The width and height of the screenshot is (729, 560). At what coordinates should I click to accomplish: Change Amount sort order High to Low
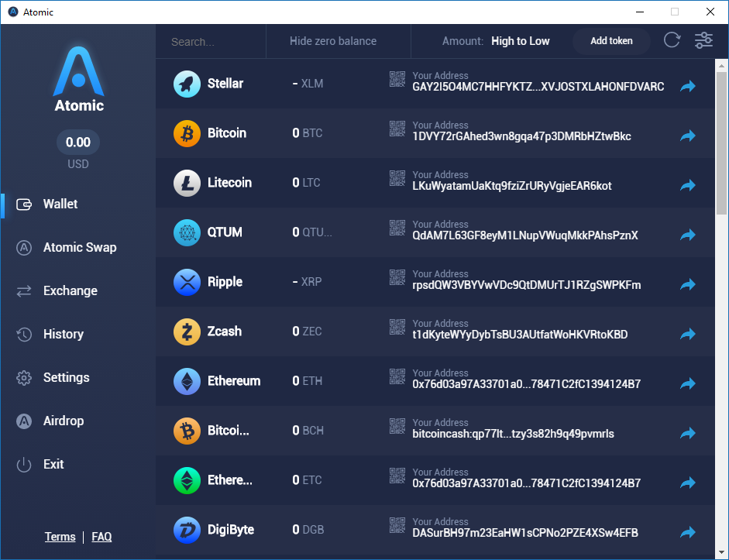tap(521, 41)
